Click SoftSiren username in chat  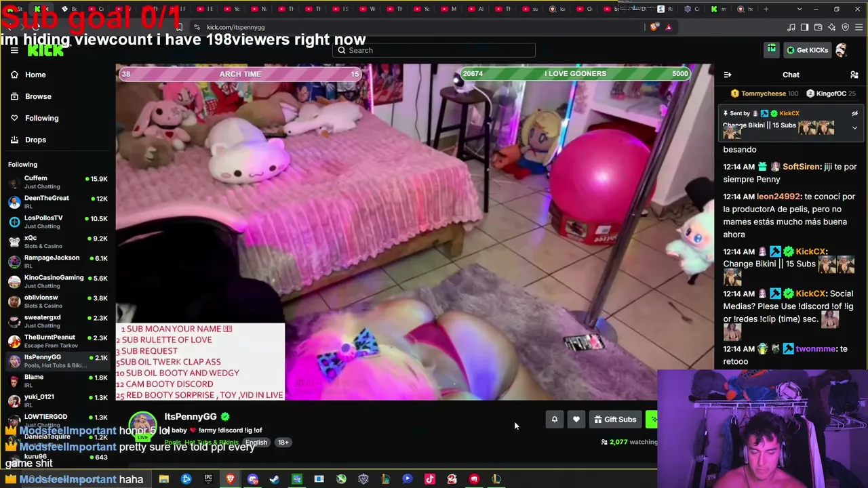point(802,167)
